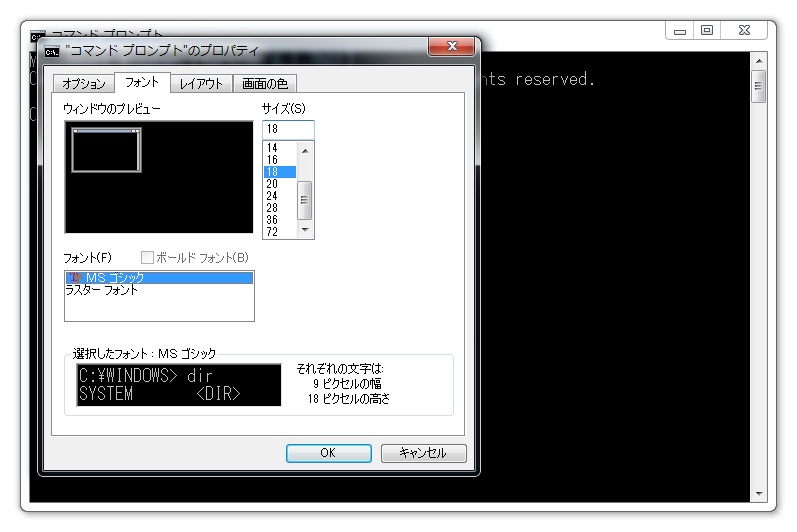797x532 pixels.
Task: Select size 36 in the size list
Action: coord(280,220)
